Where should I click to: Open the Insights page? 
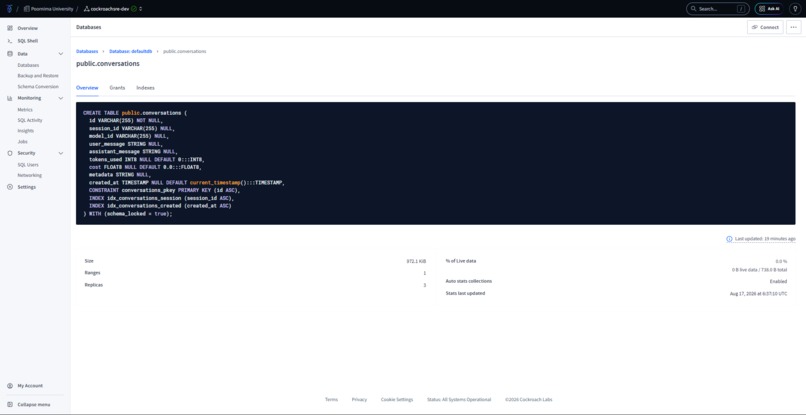(26, 131)
